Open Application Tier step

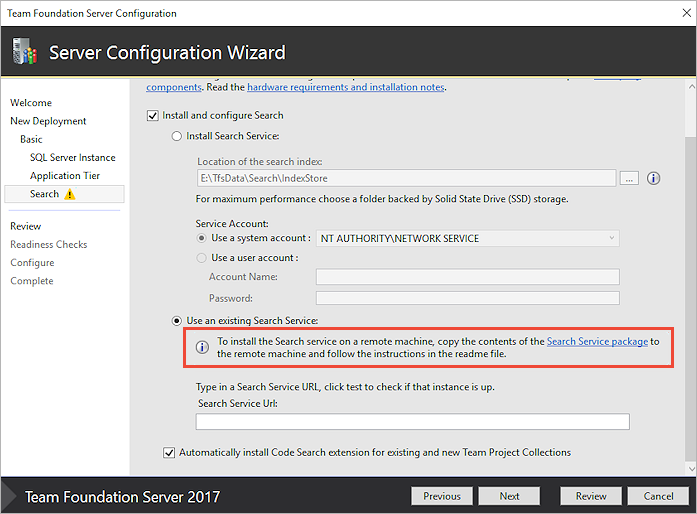pyautogui.click(x=65, y=176)
